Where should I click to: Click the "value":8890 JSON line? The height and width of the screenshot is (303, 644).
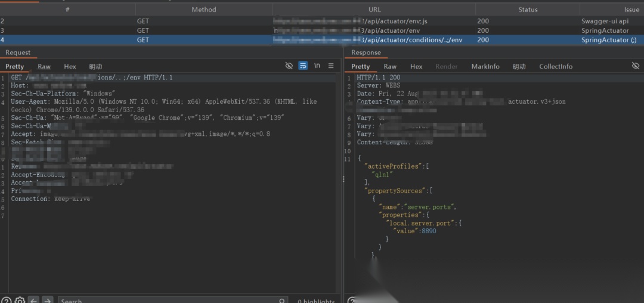[414, 231]
